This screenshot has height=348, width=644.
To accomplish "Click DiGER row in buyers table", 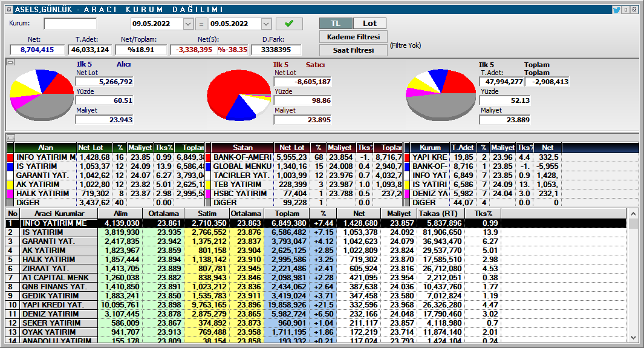I will 106,203.
